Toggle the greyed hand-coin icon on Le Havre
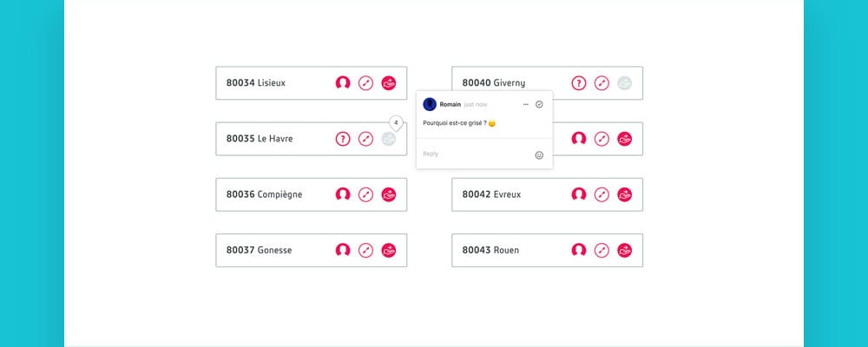The image size is (868, 347). point(389,139)
